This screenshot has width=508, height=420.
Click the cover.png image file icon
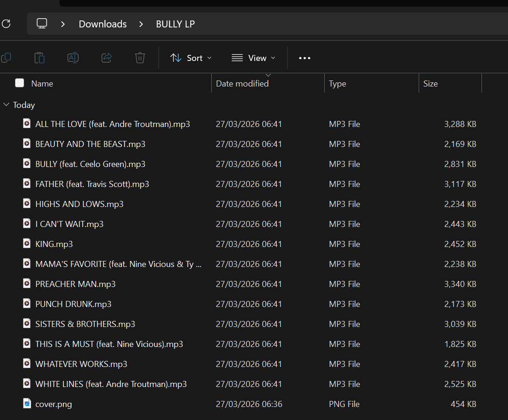[27, 403]
